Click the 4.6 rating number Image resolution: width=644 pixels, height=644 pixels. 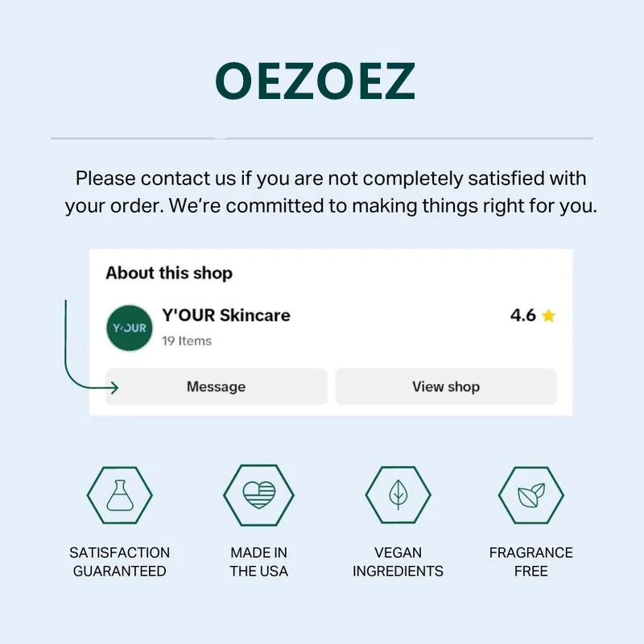coord(523,316)
